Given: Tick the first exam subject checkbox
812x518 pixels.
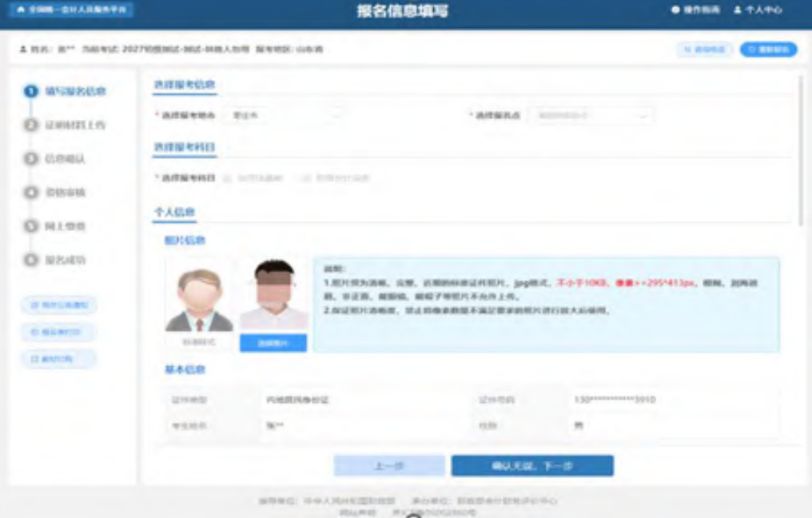Looking at the screenshot, I should [229, 178].
